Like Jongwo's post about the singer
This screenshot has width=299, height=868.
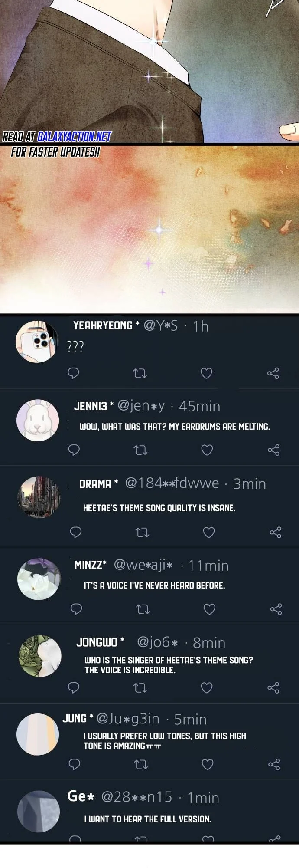tap(207, 687)
